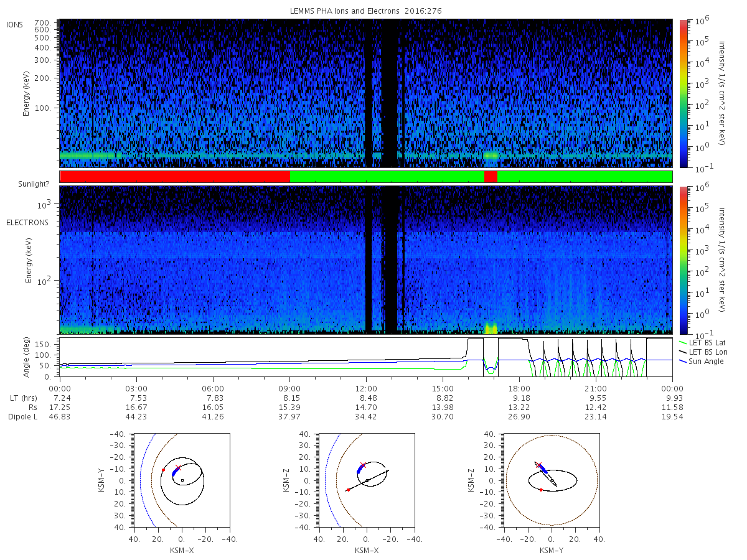
Task: Click the ions panel intensity color bar
Action: coord(683,93)
